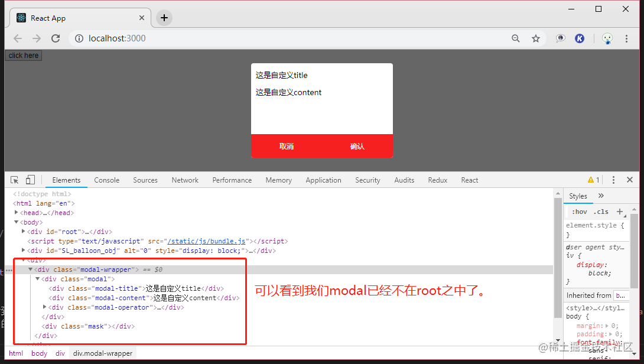Switch to the Console tab
This screenshot has height=364, width=644.
coord(107,180)
